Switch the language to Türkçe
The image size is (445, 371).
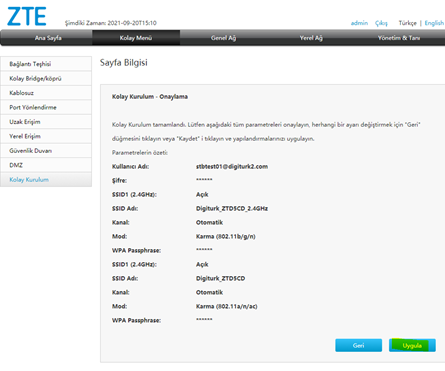click(x=407, y=23)
